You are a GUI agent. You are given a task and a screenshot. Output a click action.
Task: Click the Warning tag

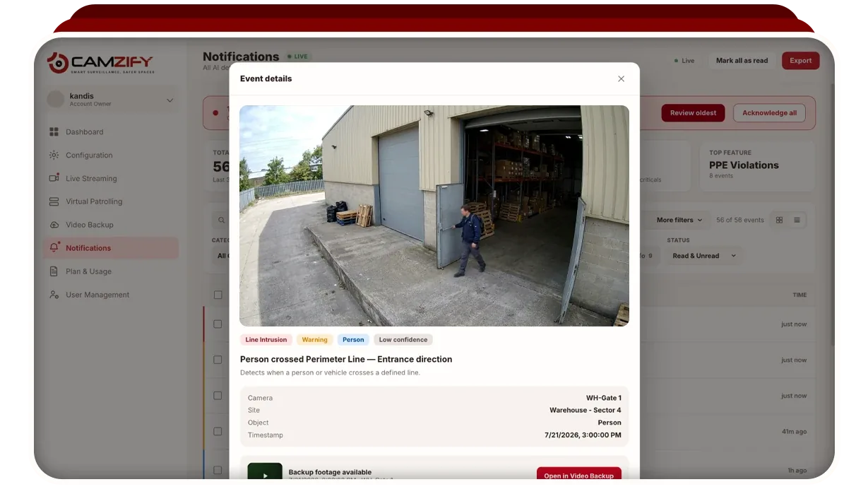click(x=315, y=340)
